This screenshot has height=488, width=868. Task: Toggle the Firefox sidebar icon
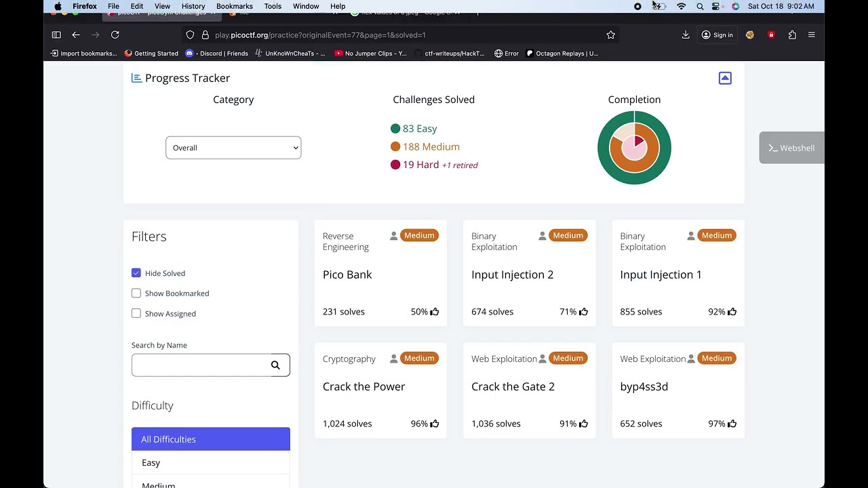(x=56, y=35)
